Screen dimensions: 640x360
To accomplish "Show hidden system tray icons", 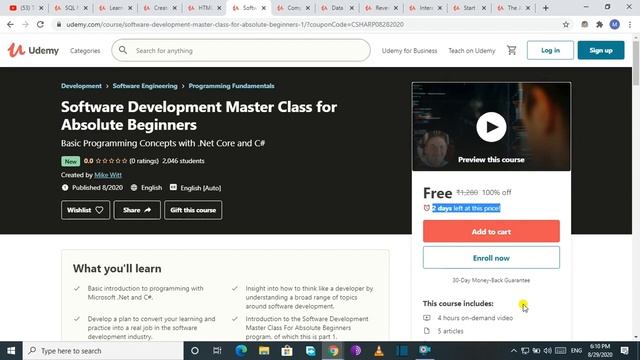I will pyautogui.click(x=513, y=351).
